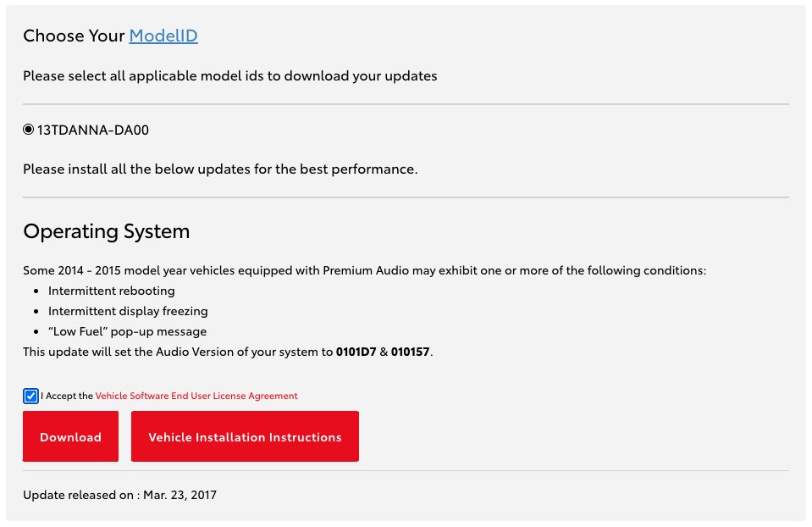
Task: Click the "Intermittent rebooting" bullet item
Action: [111, 291]
